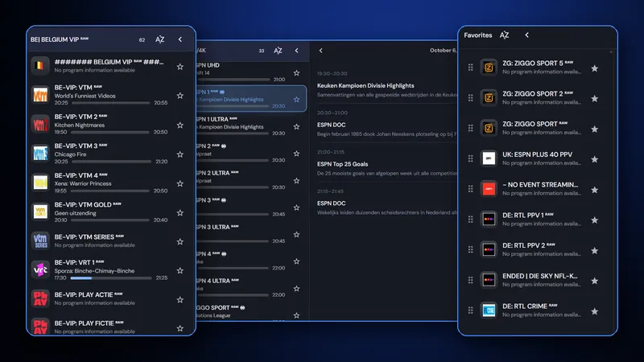Open the VTM channel logo

pyautogui.click(x=40, y=95)
